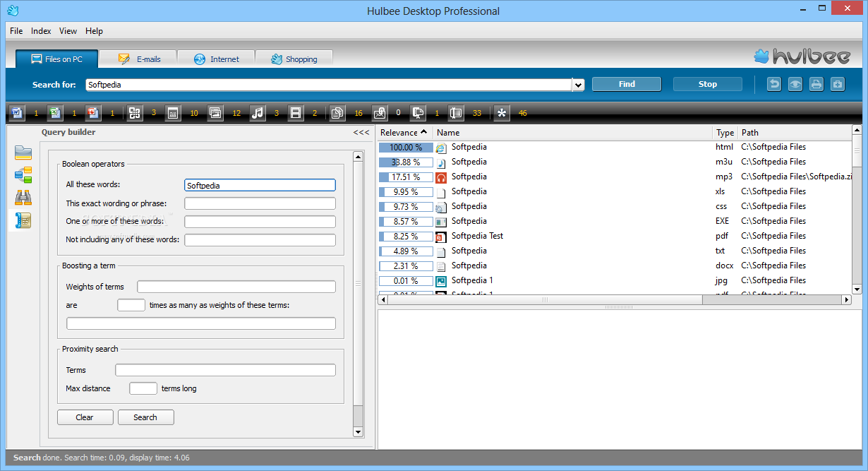Filter results by PowerPoint presentations
This screenshot has width=868, height=471.
[93, 113]
